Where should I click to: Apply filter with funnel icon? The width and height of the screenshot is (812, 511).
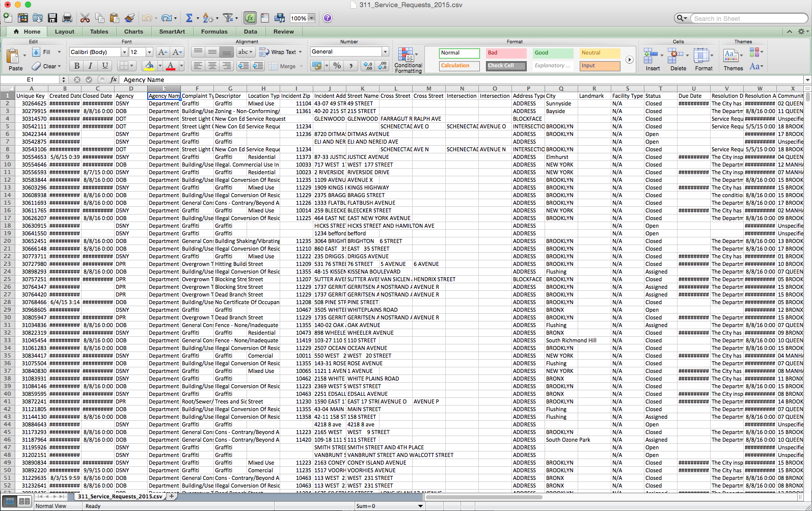(228, 18)
